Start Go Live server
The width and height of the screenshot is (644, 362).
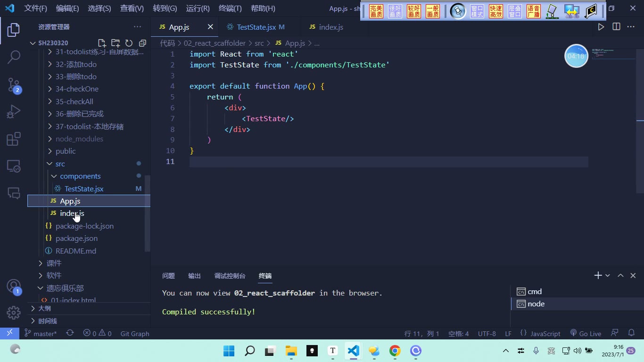[586, 333]
